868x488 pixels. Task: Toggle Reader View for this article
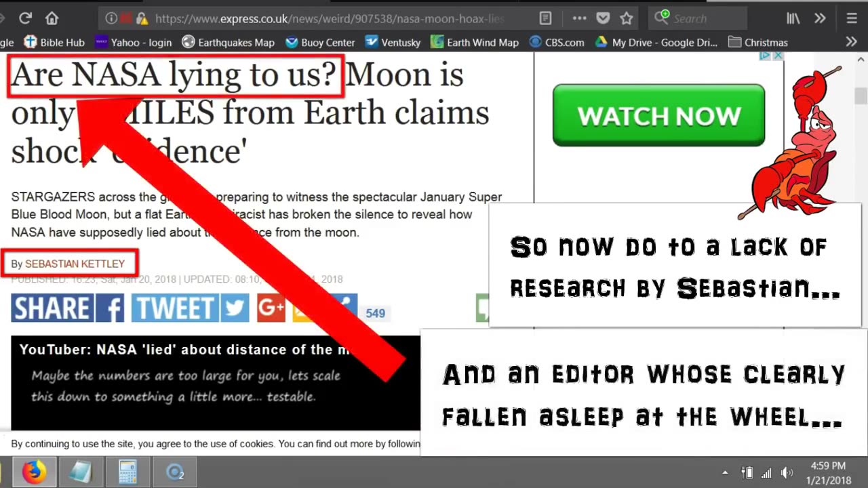(545, 18)
